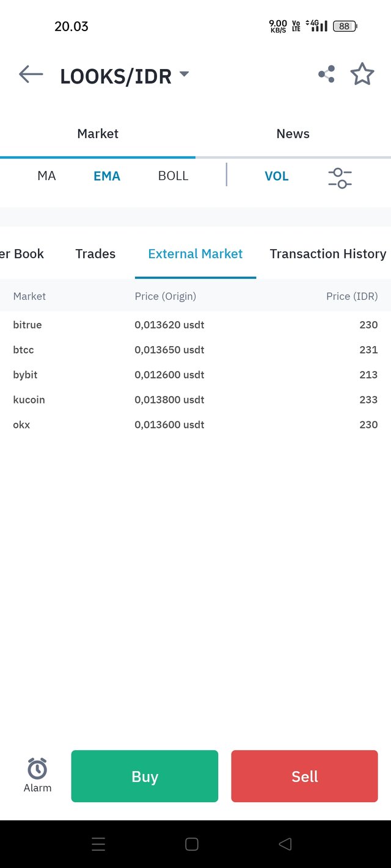The width and height of the screenshot is (391, 868).
Task: Select the bybit market row
Action: coord(195,375)
